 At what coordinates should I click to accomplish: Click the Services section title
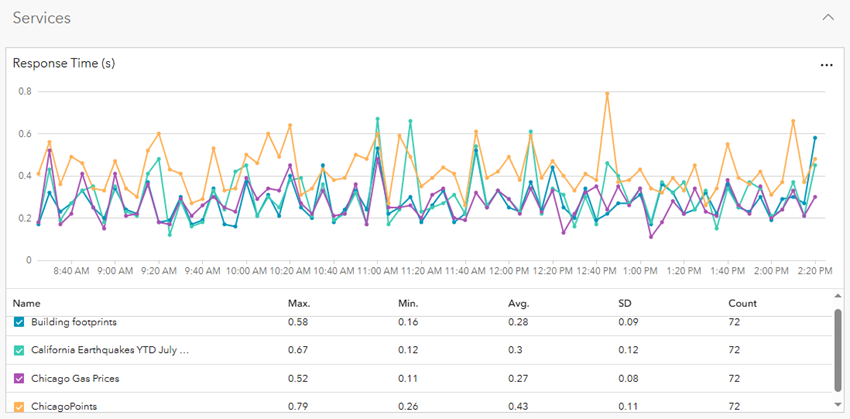tap(40, 17)
